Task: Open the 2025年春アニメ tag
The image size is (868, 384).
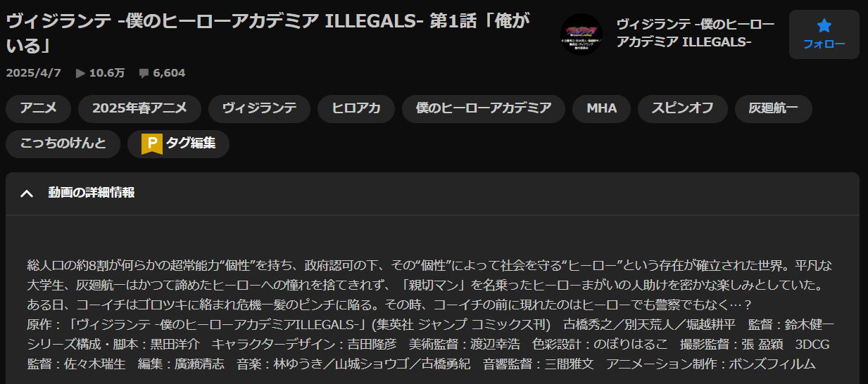Action: tap(140, 108)
